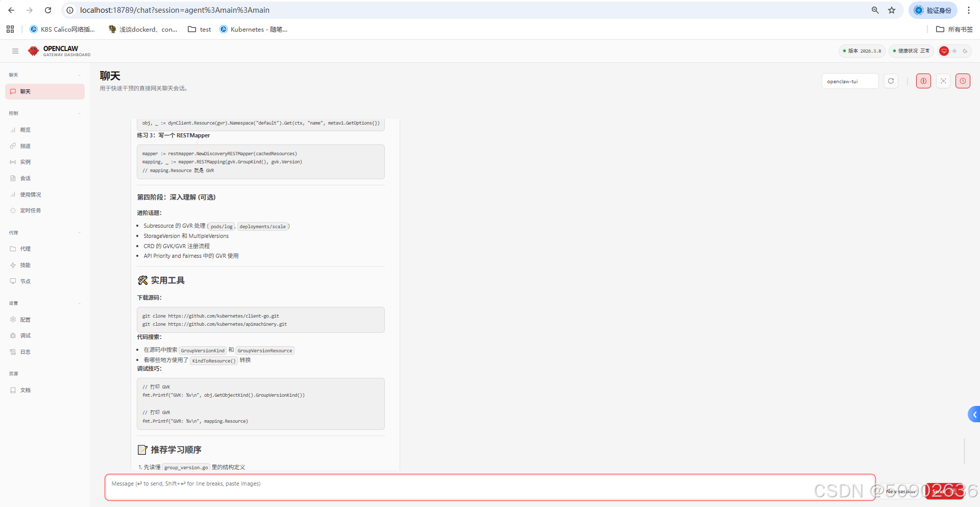
Task: Click the 健康状况 正常 status pill
Action: coord(911,51)
